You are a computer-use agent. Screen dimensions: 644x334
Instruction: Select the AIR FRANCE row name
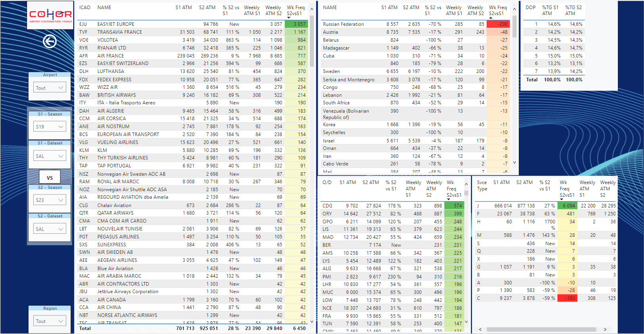pos(111,56)
